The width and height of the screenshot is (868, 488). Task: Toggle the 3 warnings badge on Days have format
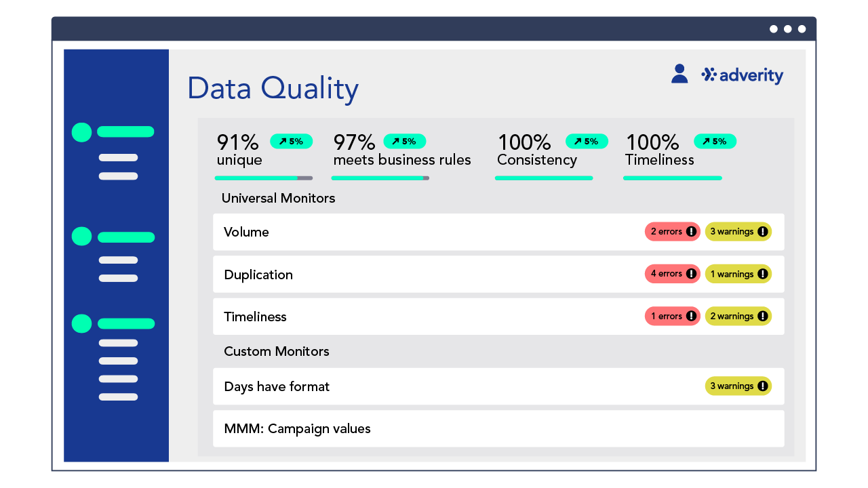click(x=738, y=386)
